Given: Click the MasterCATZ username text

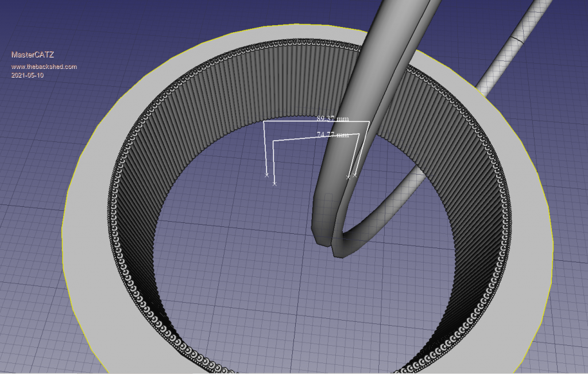Looking at the screenshot, I should 33,55.
